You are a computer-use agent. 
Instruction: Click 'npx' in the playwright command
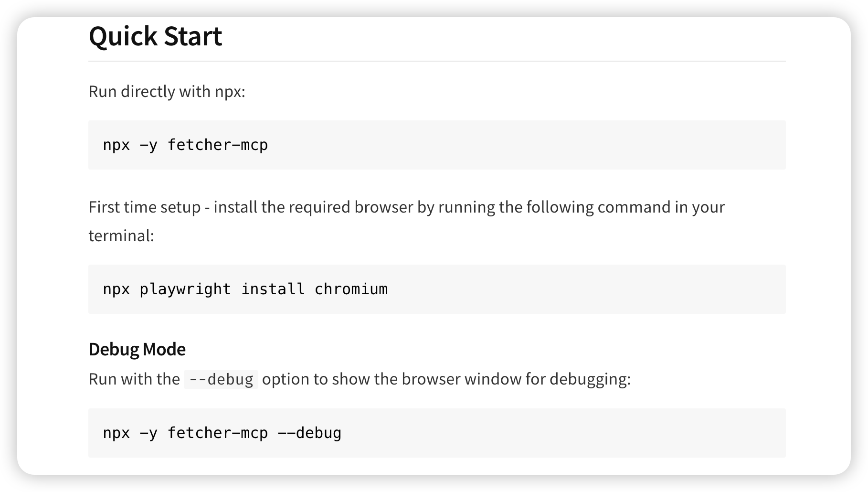click(116, 290)
